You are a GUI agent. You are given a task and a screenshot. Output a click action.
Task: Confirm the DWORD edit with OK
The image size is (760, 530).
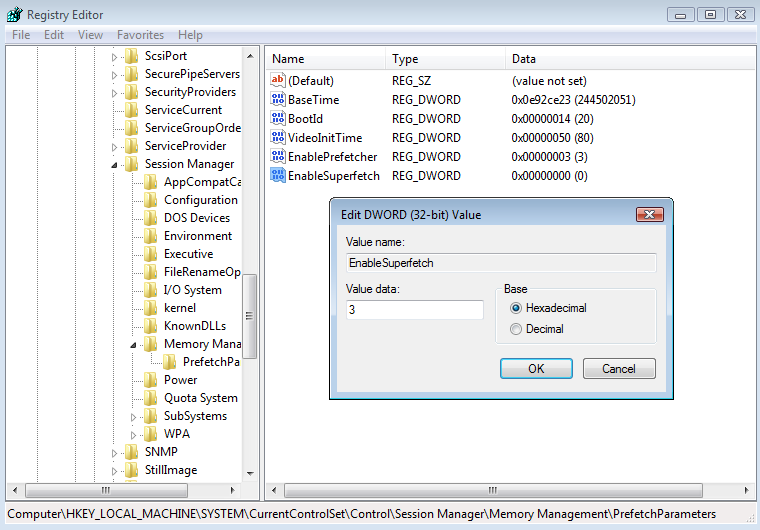point(536,369)
